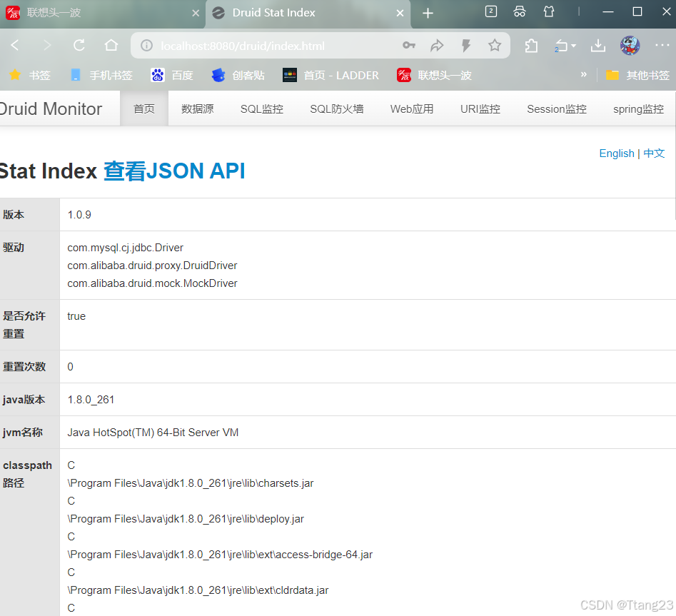Screen dimensions: 676x616
Task: Expand hidden bookmarks with chevron
Action: tap(583, 74)
